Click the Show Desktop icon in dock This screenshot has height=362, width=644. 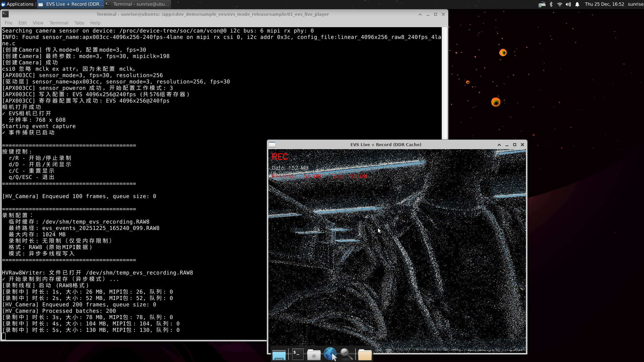(279, 355)
